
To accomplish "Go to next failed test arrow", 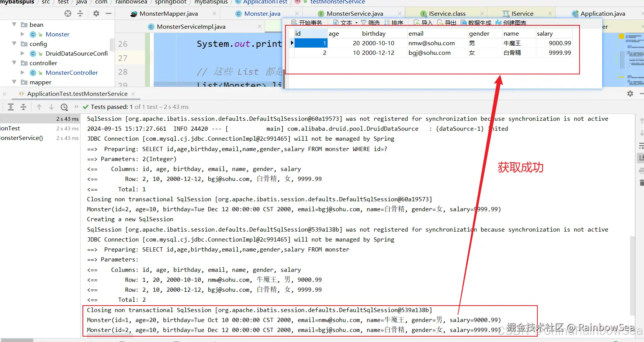I will [x=51, y=107].
